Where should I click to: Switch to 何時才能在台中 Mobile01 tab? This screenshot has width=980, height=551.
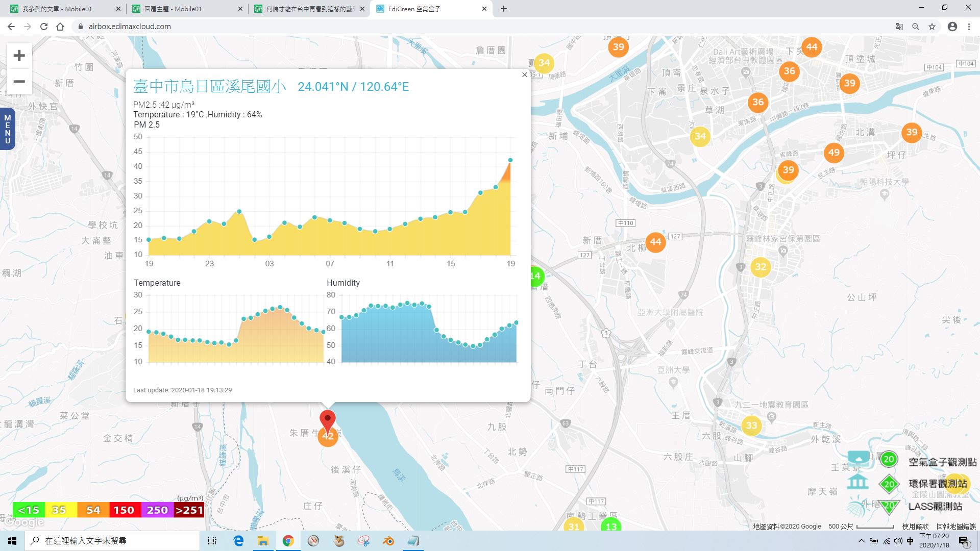pos(310,9)
